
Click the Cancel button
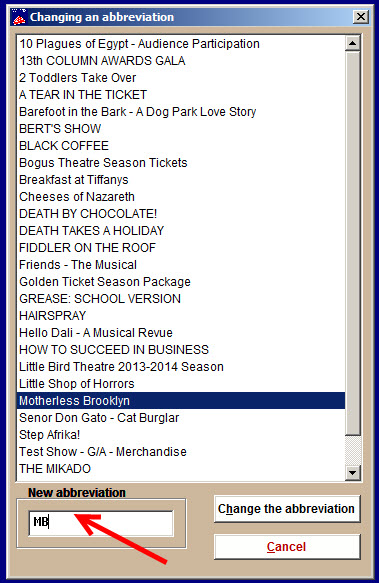[x=287, y=547]
